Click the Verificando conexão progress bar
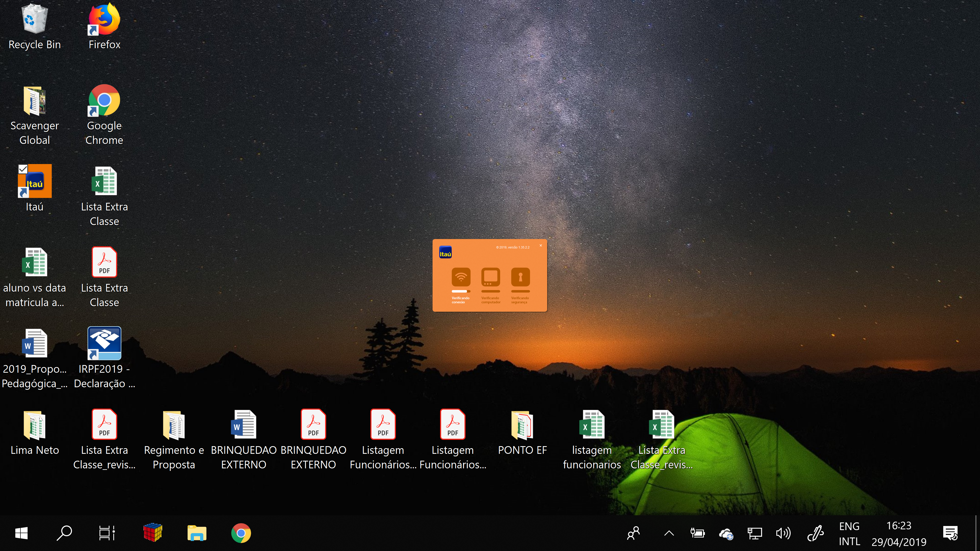 pyautogui.click(x=461, y=291)
